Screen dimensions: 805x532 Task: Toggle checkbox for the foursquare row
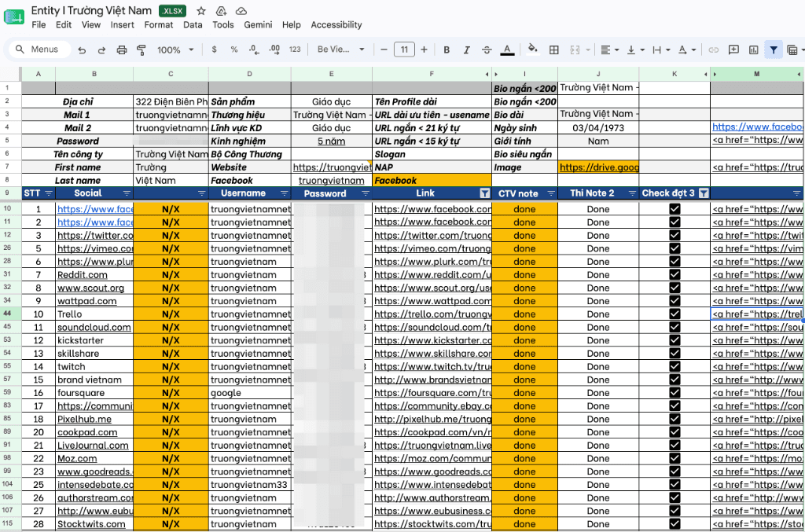pyautogui.click(x=675, y=392)
